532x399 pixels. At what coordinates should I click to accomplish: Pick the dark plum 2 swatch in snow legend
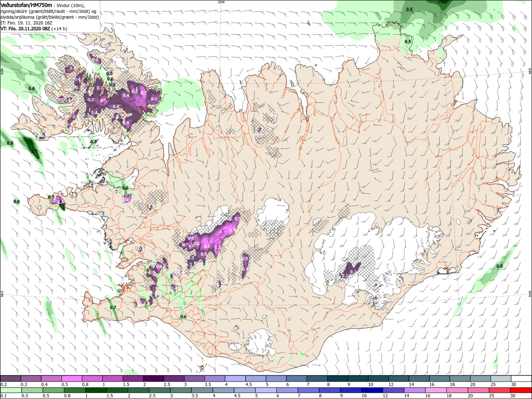point(153,379)
